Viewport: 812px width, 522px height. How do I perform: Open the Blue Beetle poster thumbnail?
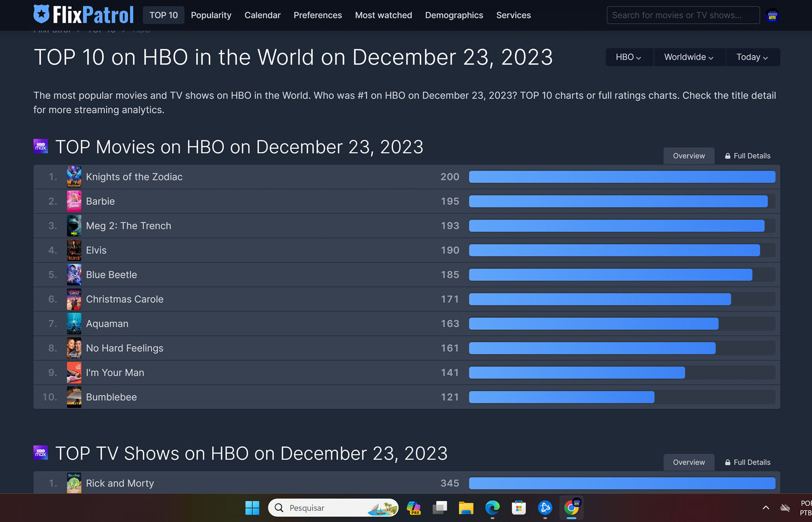coord(74,274)
